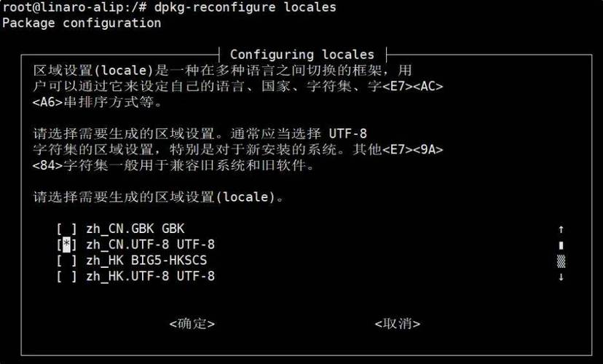603x364 pixels.
Task: Click the Configuring locales dialog title
Action: (x=302, y=55)
